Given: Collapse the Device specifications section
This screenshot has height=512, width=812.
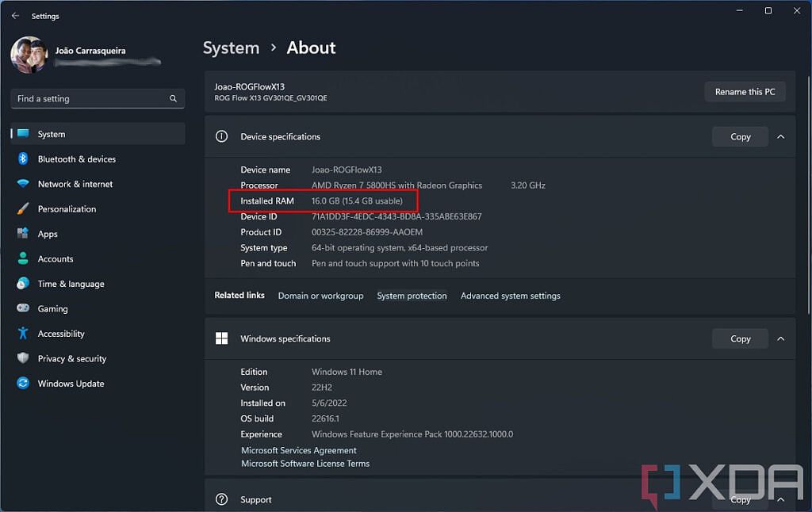Looking at the screenshot, I should pos(780,136).
